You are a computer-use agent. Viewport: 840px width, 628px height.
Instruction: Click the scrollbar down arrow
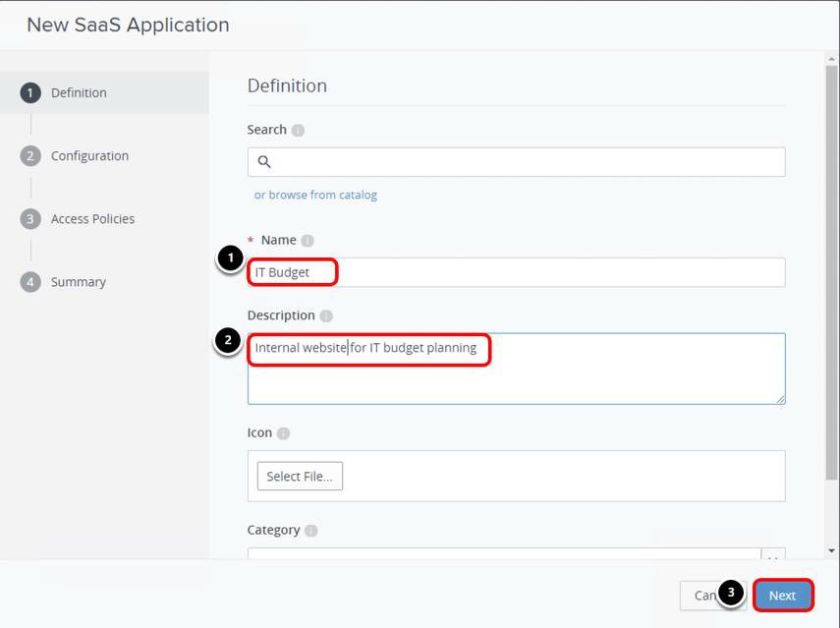point(832,551)
